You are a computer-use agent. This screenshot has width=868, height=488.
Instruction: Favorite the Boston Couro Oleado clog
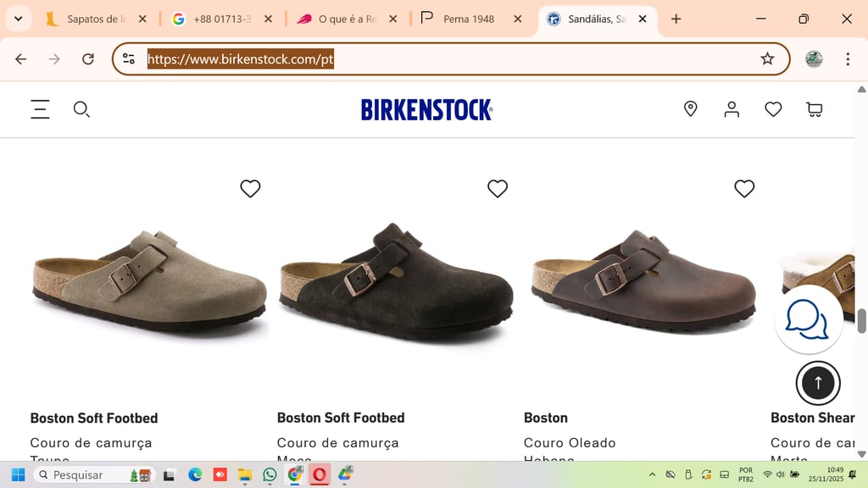pos(744,189)
